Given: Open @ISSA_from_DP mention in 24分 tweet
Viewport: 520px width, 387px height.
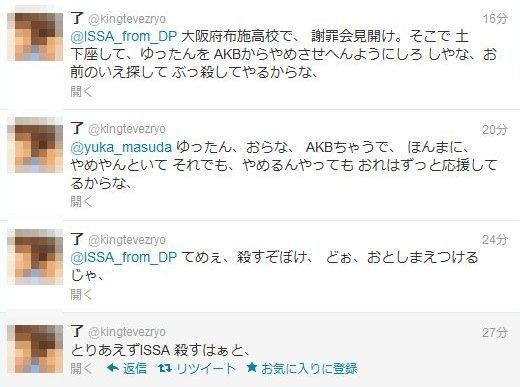Looking at the screenshot, I should [124, 257].
